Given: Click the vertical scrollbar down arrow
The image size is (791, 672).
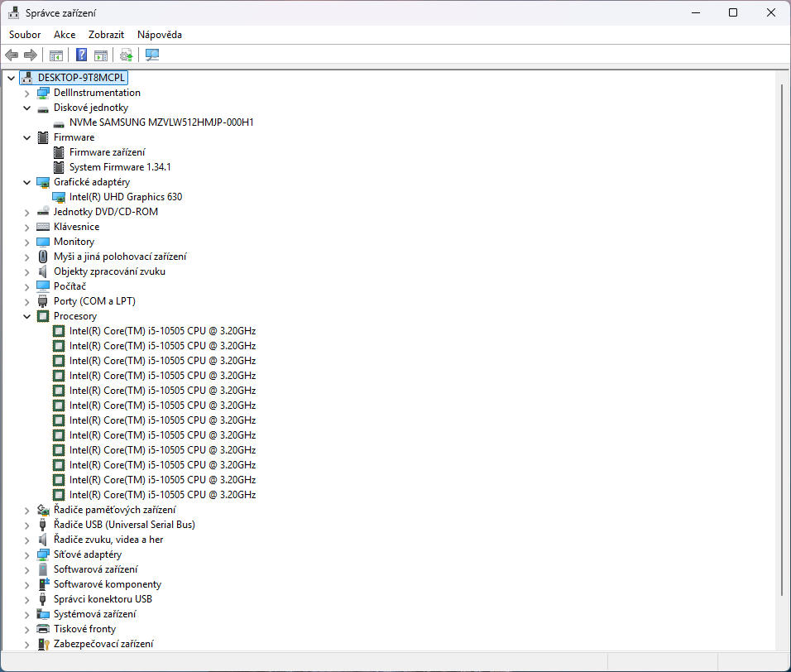Looking at the screenshot, I should (x=782, y=645).
